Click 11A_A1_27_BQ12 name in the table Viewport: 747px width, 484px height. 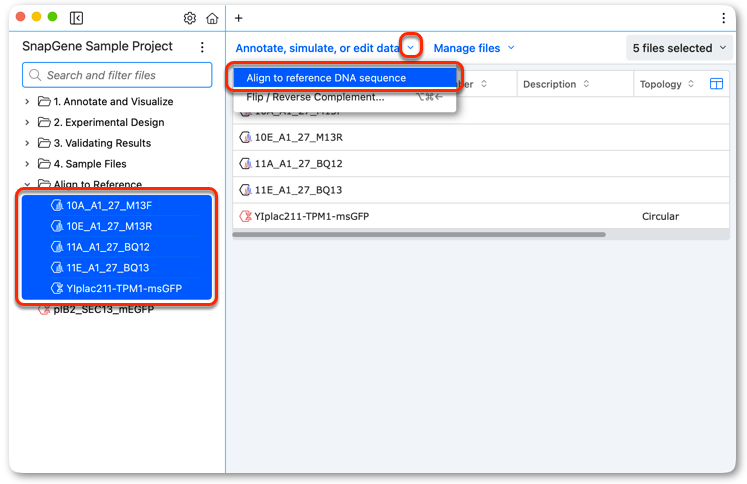299,164
